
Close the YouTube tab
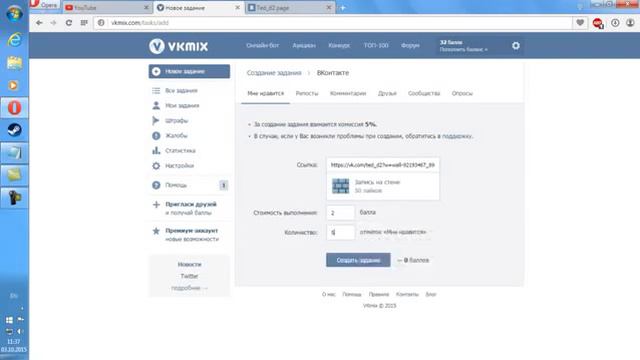click(x=146, y=8)
